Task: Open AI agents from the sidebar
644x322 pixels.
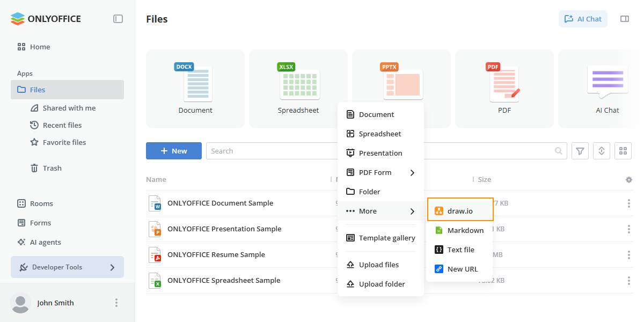Action: click(x=39, y=242)
